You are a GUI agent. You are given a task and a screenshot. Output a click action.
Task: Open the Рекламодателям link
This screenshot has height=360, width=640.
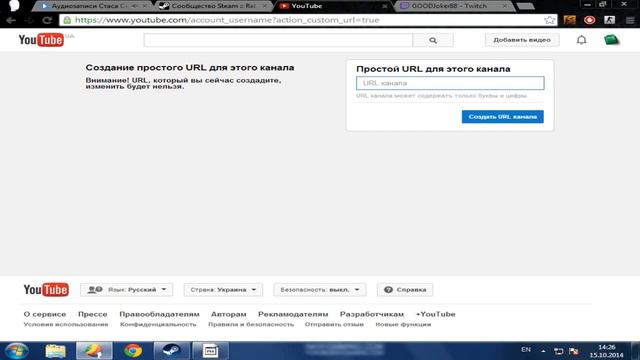(x=293, y=314)
